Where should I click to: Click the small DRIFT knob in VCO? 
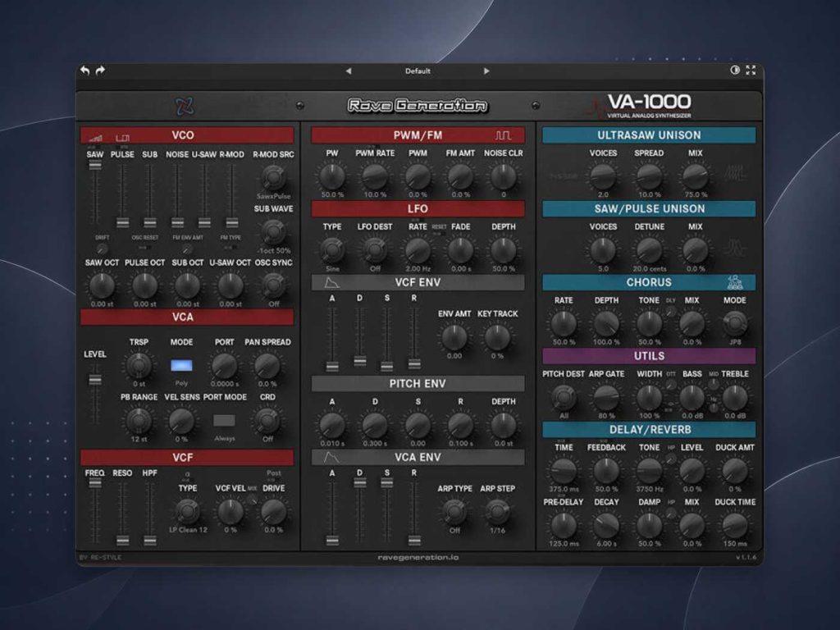click(101, 249)
